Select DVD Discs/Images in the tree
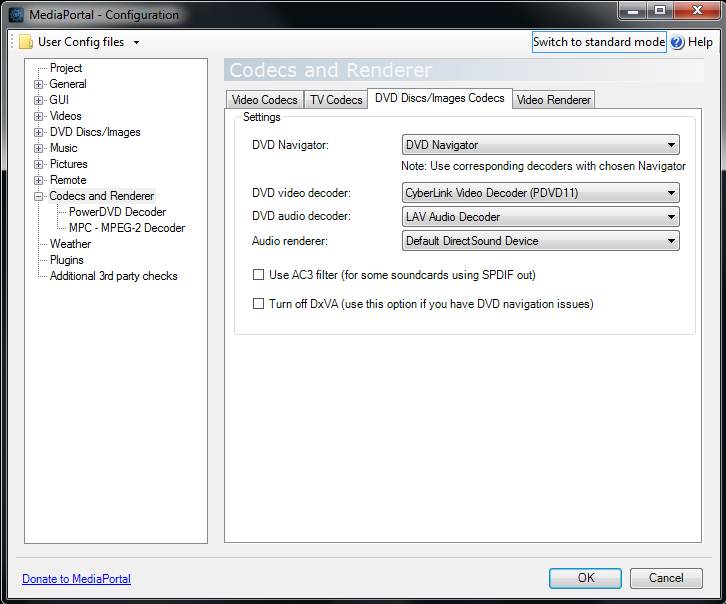The width and height of the screenshot is (726, 604). 95,132
